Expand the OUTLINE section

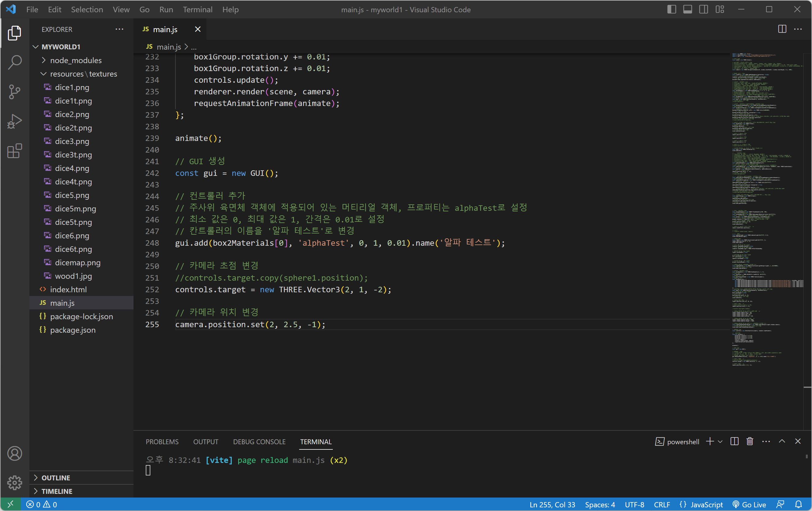[x=56, y=478]
